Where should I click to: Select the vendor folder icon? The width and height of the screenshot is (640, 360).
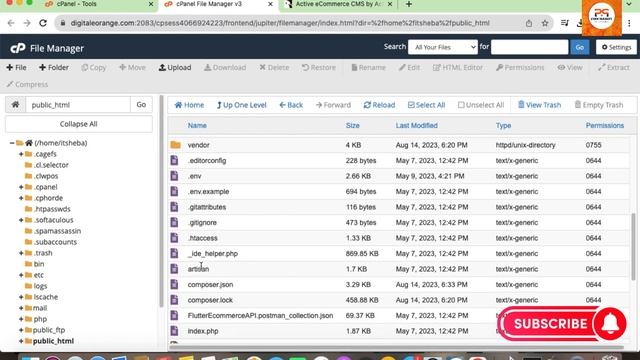[x=176, y=145]
